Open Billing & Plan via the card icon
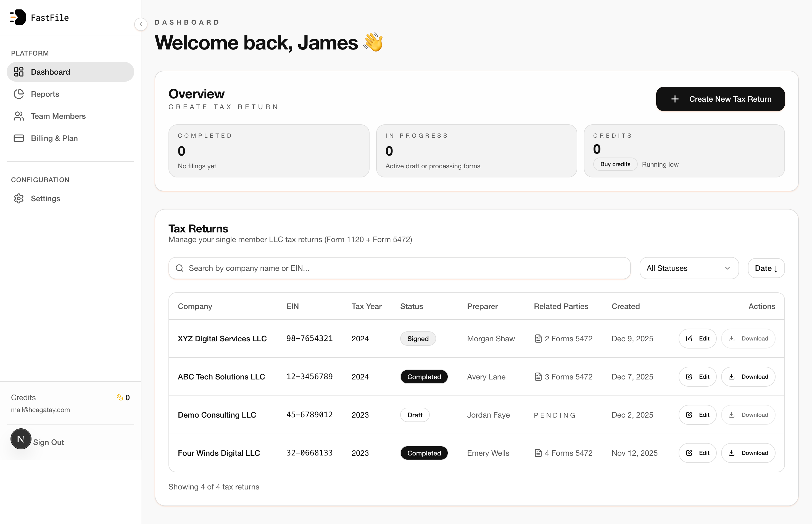 click(x=19, y=138)
